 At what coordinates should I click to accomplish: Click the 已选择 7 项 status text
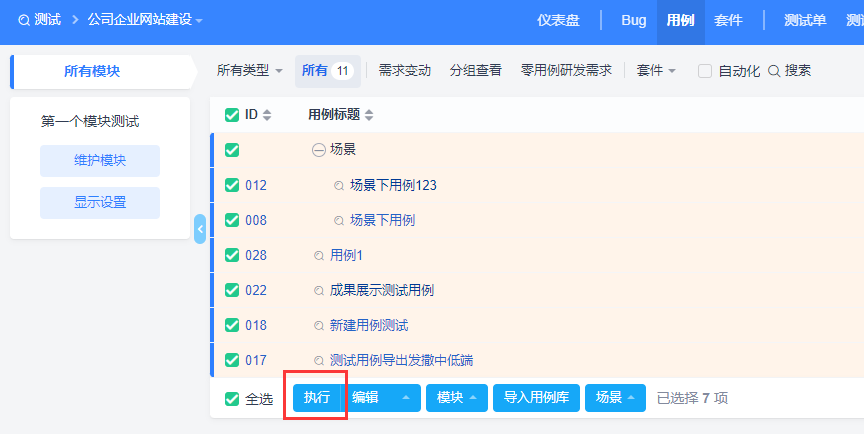point(693,398)
